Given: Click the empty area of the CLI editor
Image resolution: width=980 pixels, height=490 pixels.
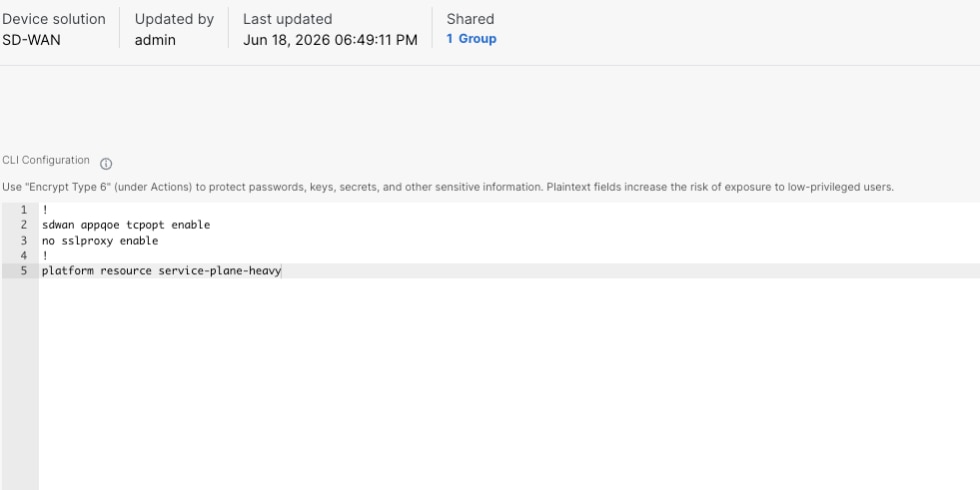Looking at the screenshot, I should tap(509, 384).
